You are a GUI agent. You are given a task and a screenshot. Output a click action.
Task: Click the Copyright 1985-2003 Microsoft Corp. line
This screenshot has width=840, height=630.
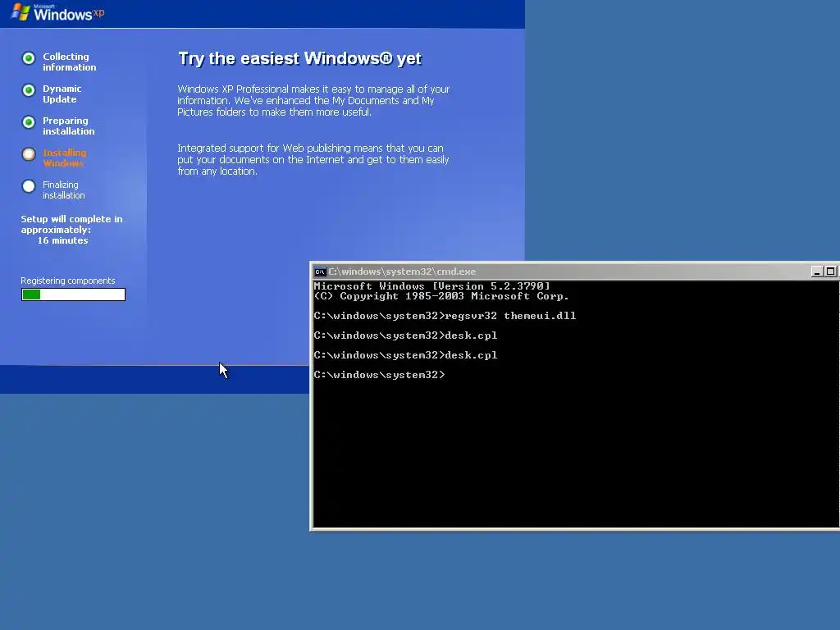(x=441, y=296)
